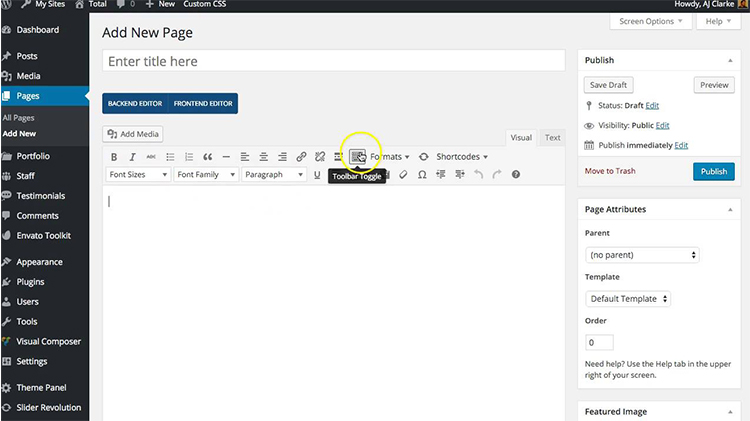This screenshot has height=421, width=750.
Task: Click the bulleted list icon
Action: coord(170,157)
